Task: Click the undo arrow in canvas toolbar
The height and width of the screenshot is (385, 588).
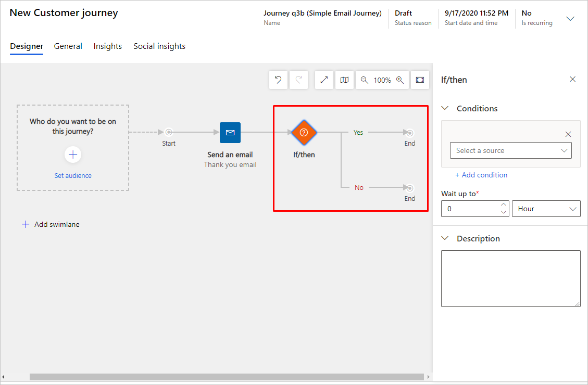Action: tap(278, 80)
